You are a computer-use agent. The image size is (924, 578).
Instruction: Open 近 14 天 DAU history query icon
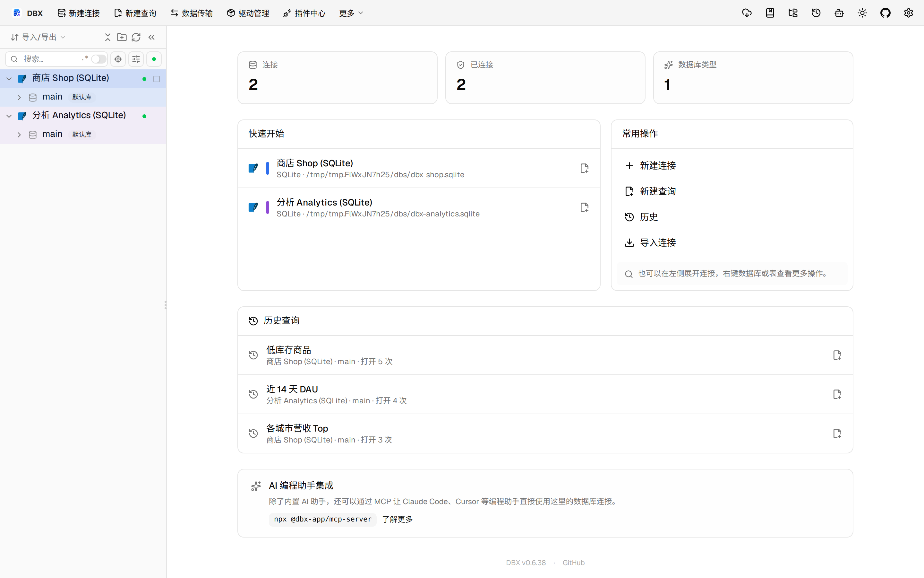pyautogui.click(x=837, y=394)
